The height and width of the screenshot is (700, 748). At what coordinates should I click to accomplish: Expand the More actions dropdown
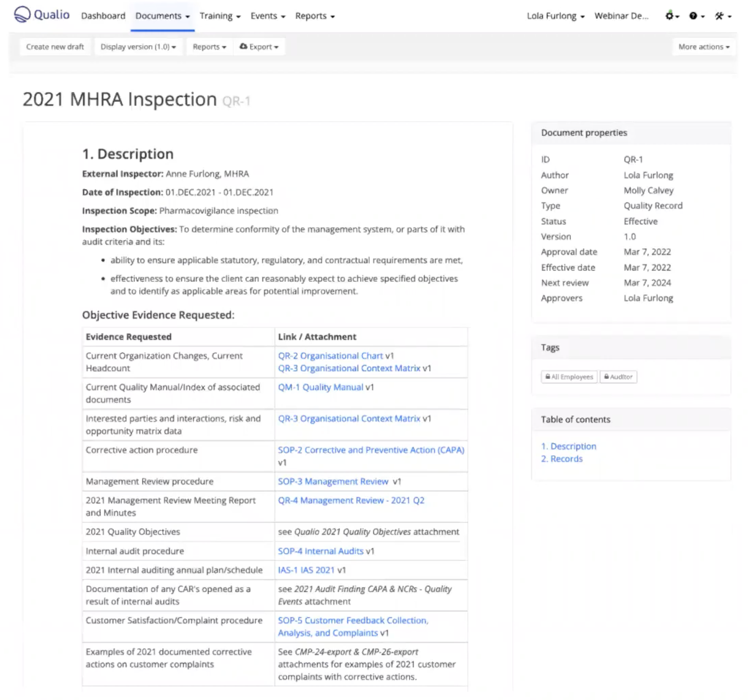coord(703,46)
